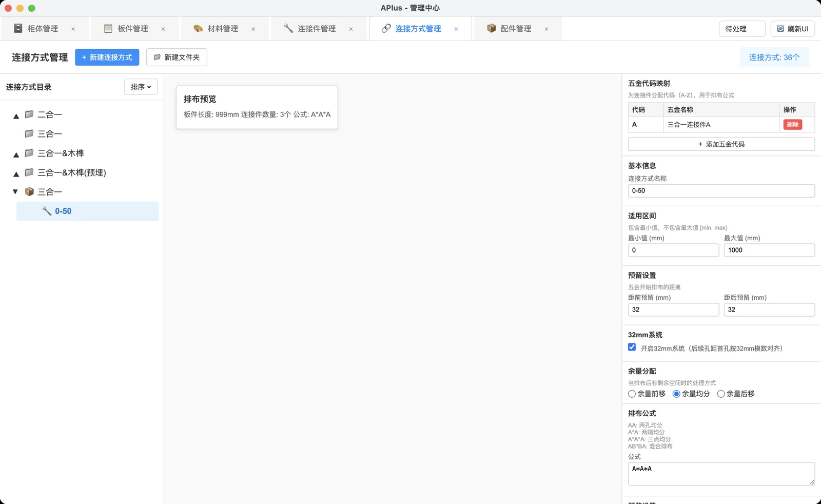Click the red 删除 button for code A
This screenshot has height=504, width=821.
coord(792,125)
